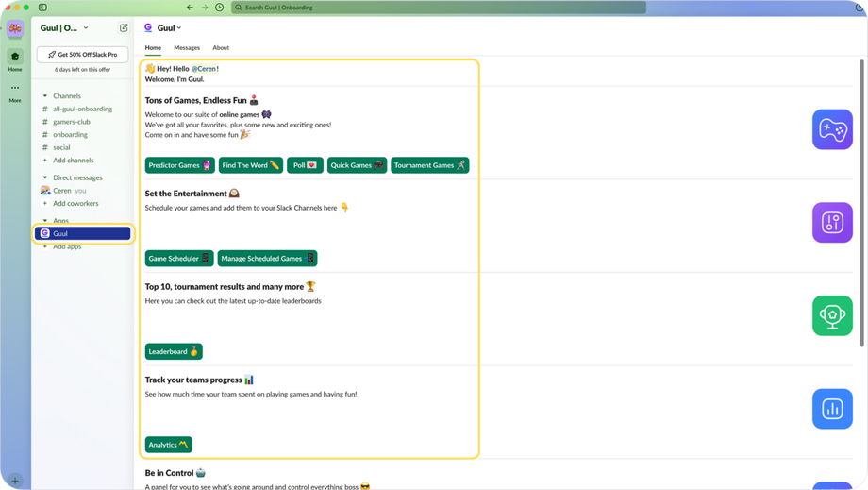This screenshot has width=868, height=490.
Task: Click the @Ceren mention link
Action: 204,69
